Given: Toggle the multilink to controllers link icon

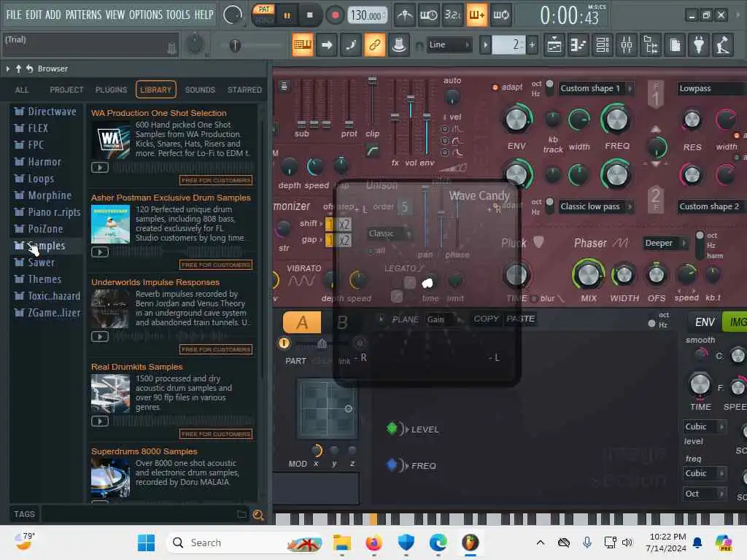Looking at the screenshot, I should [375, 45].
